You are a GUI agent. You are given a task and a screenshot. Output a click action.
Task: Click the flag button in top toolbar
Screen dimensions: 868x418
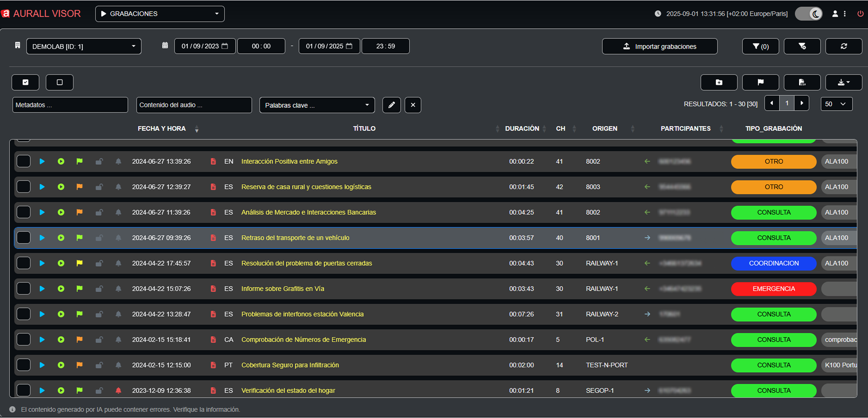760,82
